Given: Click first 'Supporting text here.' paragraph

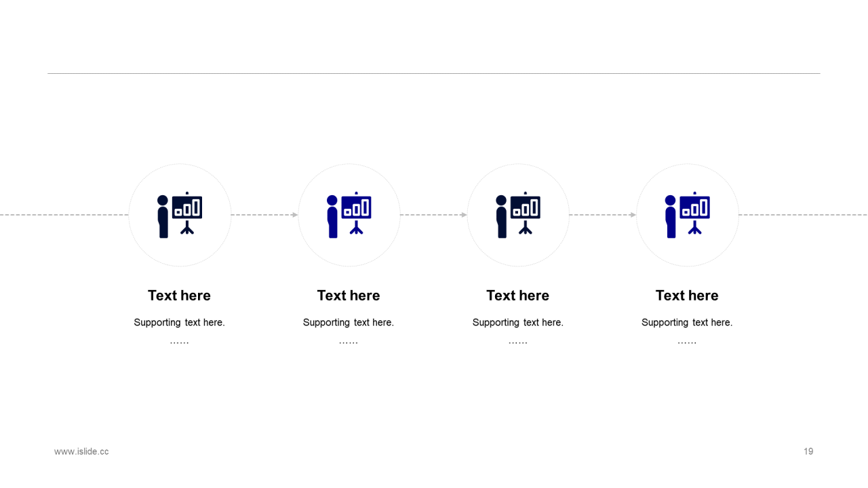Looking at the screenshot, I should [179, 323].
